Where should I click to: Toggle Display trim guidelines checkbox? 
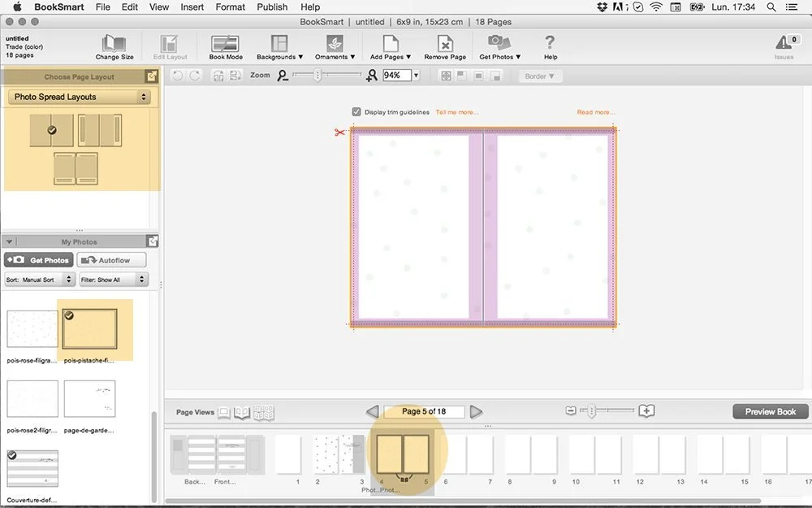tap(356, 112)
